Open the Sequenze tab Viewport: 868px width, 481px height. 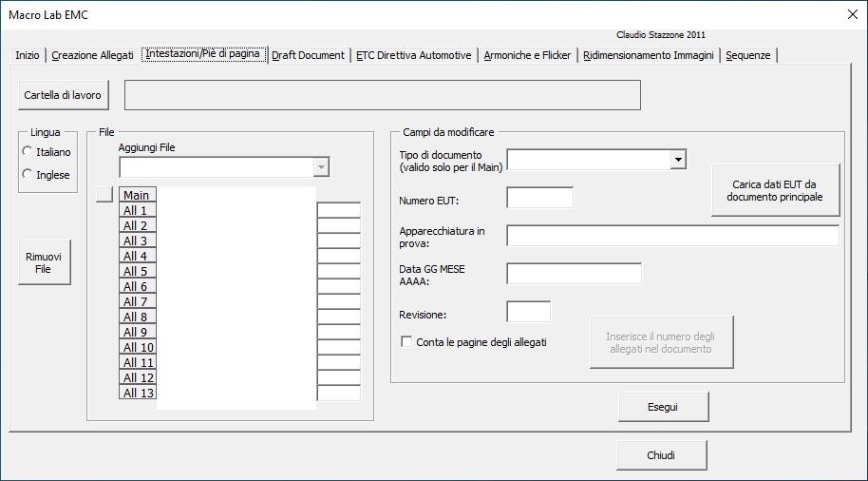748,55
